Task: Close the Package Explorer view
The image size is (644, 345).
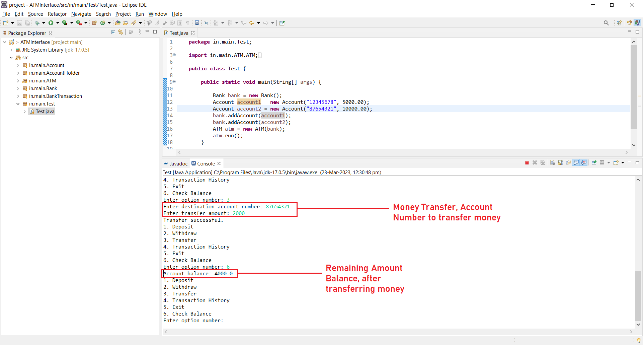Action: tap(51, 33)
